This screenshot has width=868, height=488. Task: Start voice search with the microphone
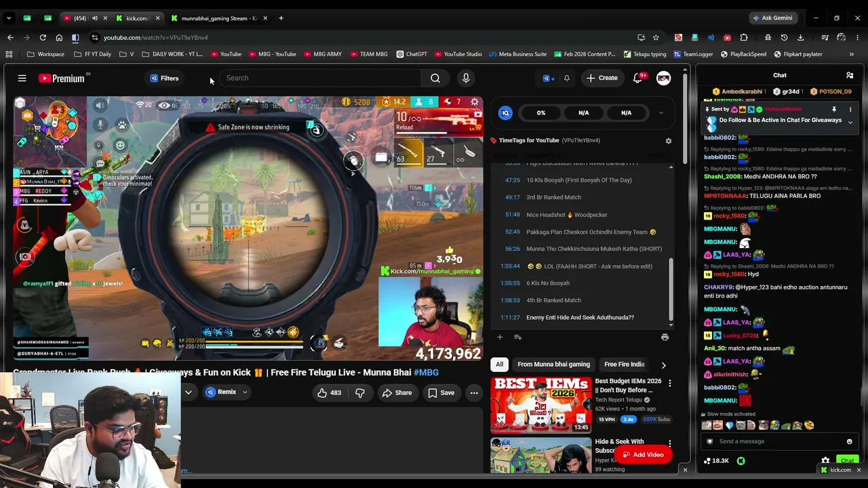(x=466, y=78)
